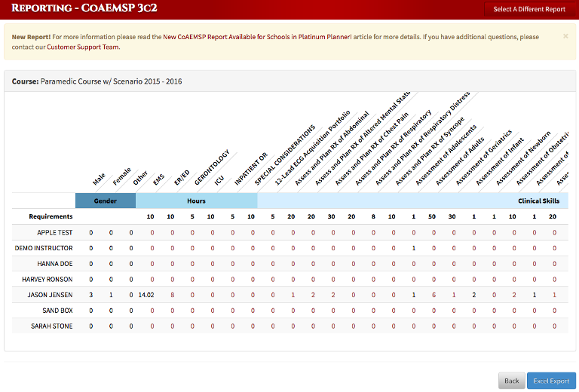Select the DEMO INSTRUCTOR row name

pyautogui.click(x=44, y=248)
